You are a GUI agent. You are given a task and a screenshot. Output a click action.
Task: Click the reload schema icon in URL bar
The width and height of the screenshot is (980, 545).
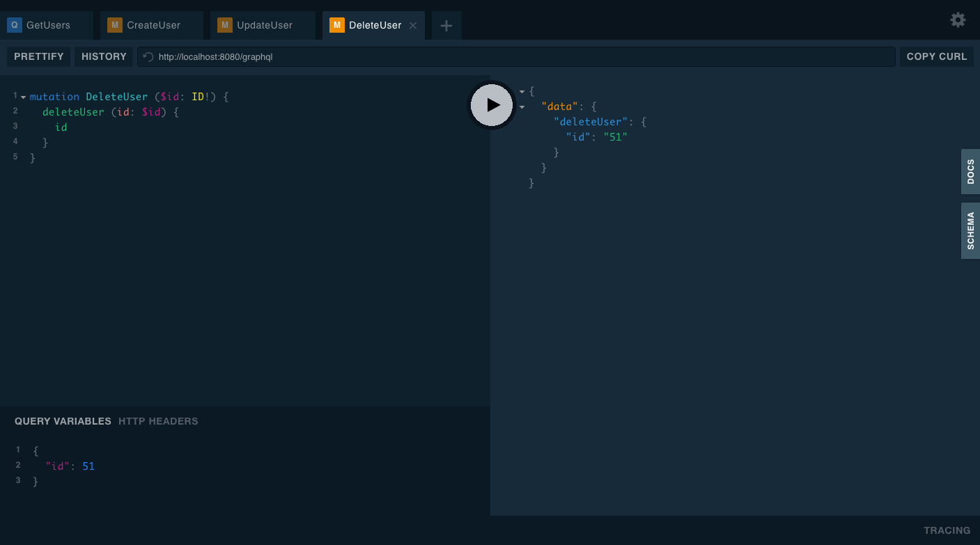click(148, 56)
